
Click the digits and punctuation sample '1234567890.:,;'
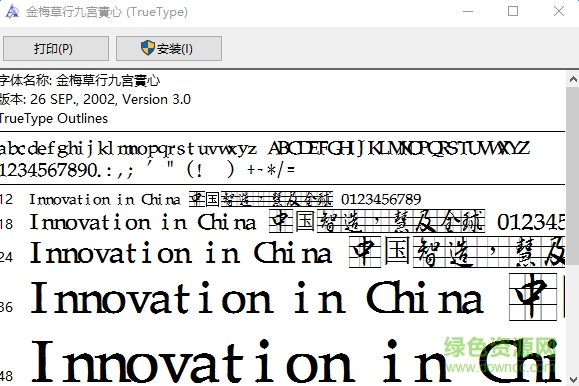coord(66,171)
